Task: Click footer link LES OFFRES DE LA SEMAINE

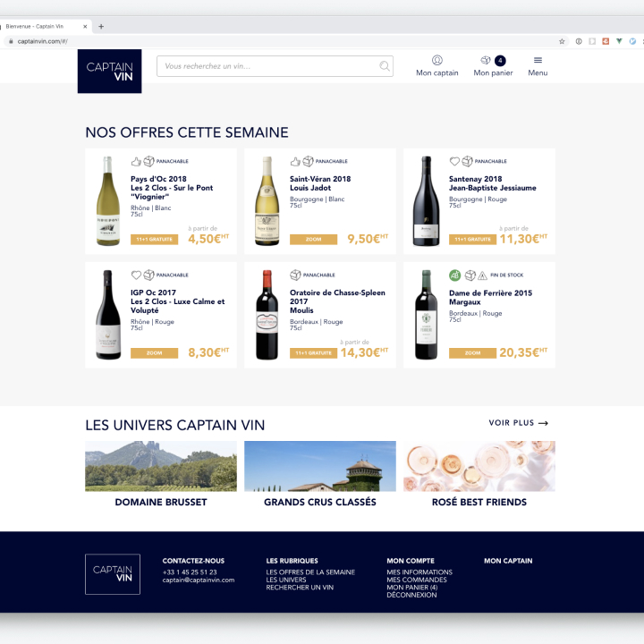Action: tap(310, 572)
